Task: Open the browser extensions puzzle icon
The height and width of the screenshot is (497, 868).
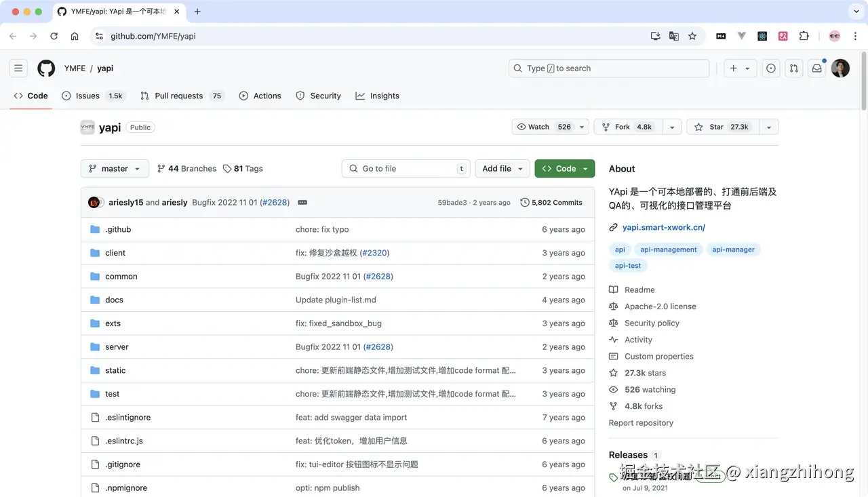Action: click(x=804, y=36)
